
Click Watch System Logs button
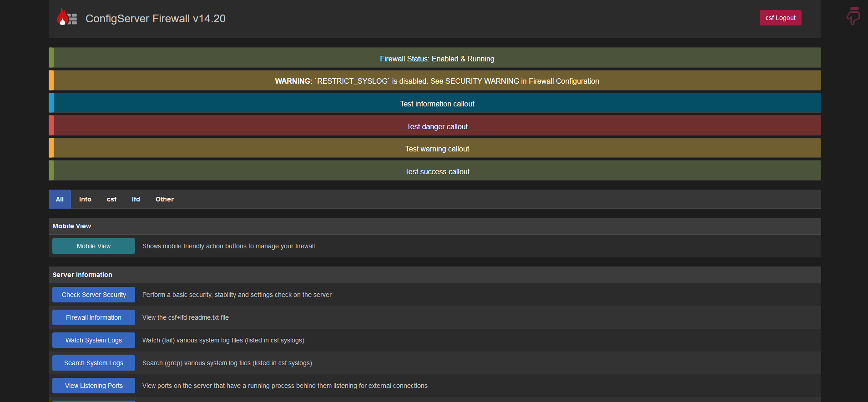pos(94,340)
